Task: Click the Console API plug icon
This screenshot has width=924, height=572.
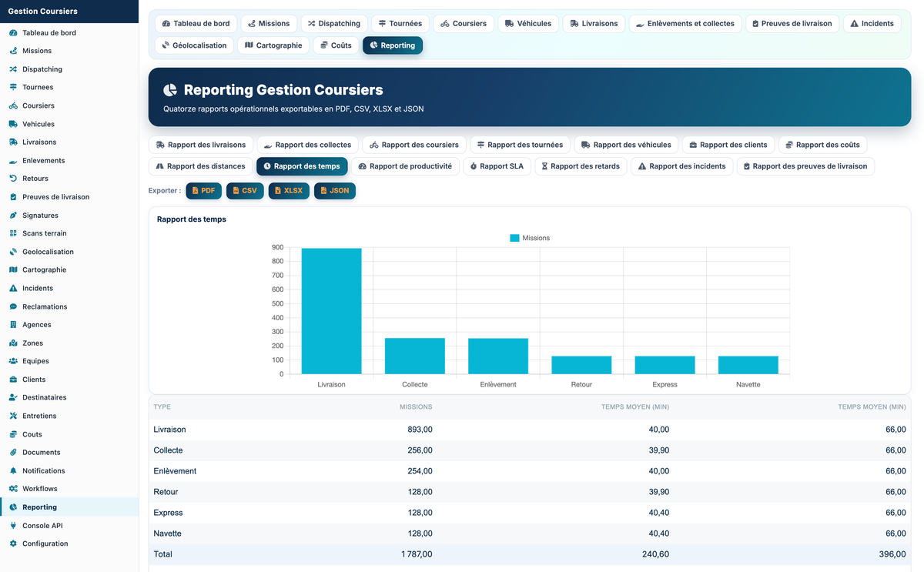Action: (13, 526)
